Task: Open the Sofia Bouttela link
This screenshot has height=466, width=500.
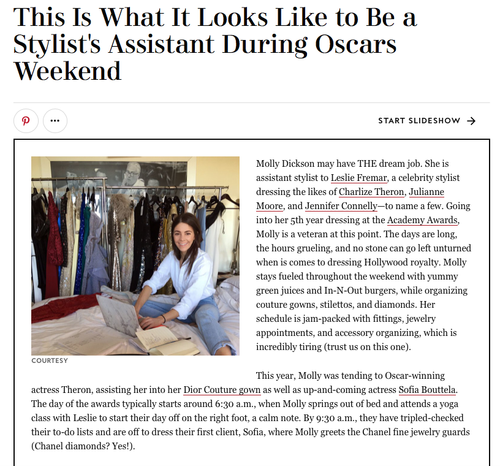Action: tap(427, 390)
